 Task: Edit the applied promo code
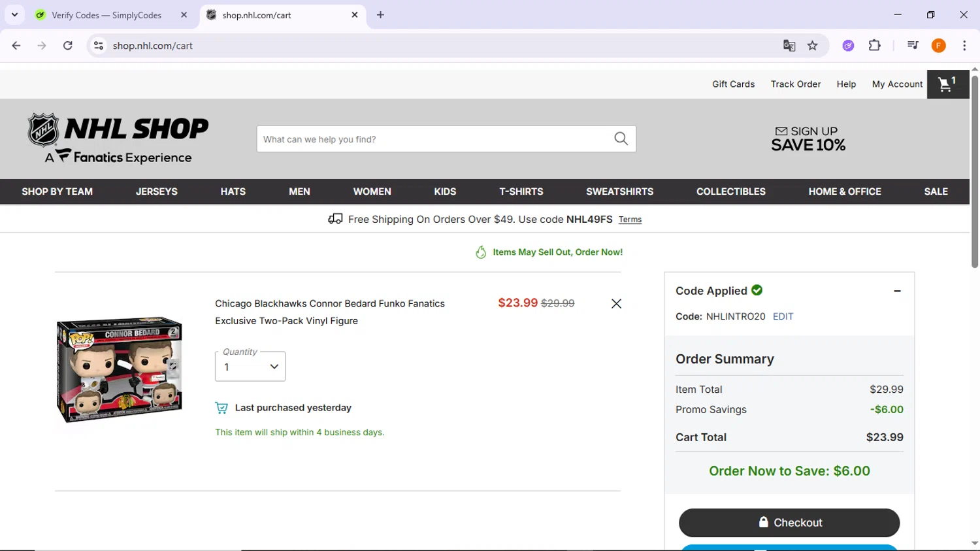click(x=783, y=316)
